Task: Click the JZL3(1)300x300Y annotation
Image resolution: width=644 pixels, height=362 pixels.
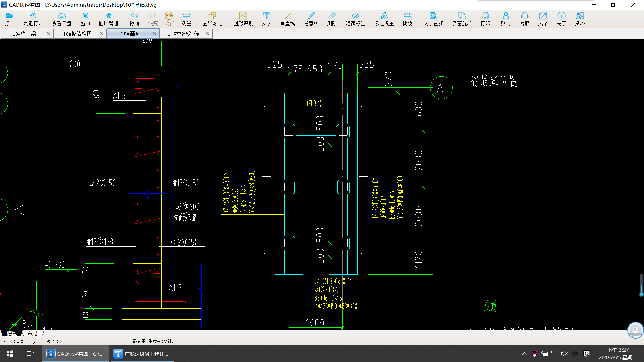Action: pos(332,281)
